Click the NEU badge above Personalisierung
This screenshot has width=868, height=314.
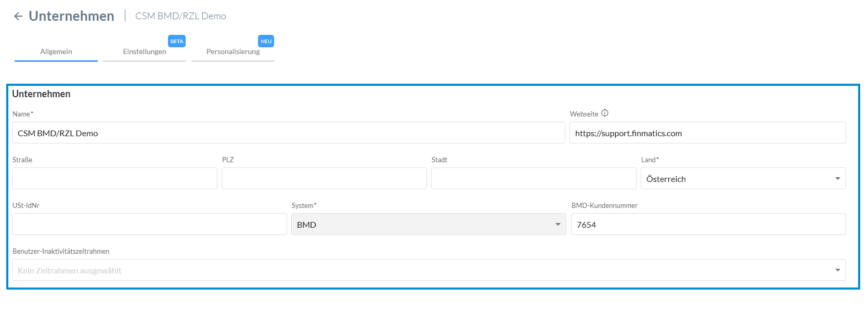266,41
